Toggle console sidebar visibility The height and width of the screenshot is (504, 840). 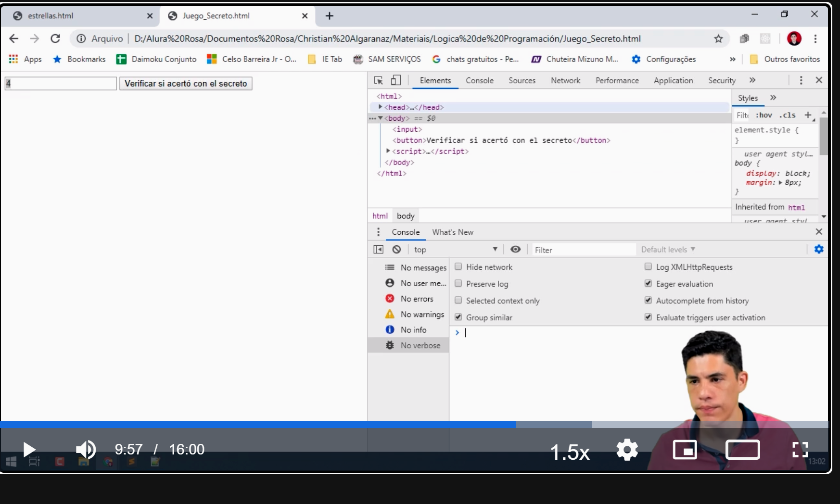coord(379,250)
